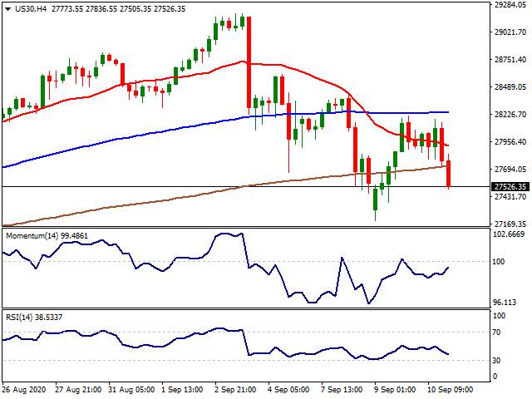Click the 9 Sep 01:00 time label
The width and height of the screenshot is (532, 399).
point(396,389)
